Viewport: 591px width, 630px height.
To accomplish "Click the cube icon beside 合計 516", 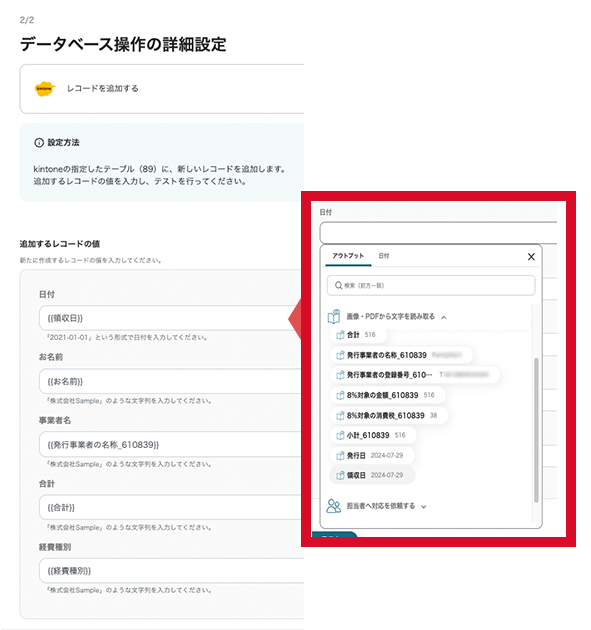I will click(x=340, y=335).
